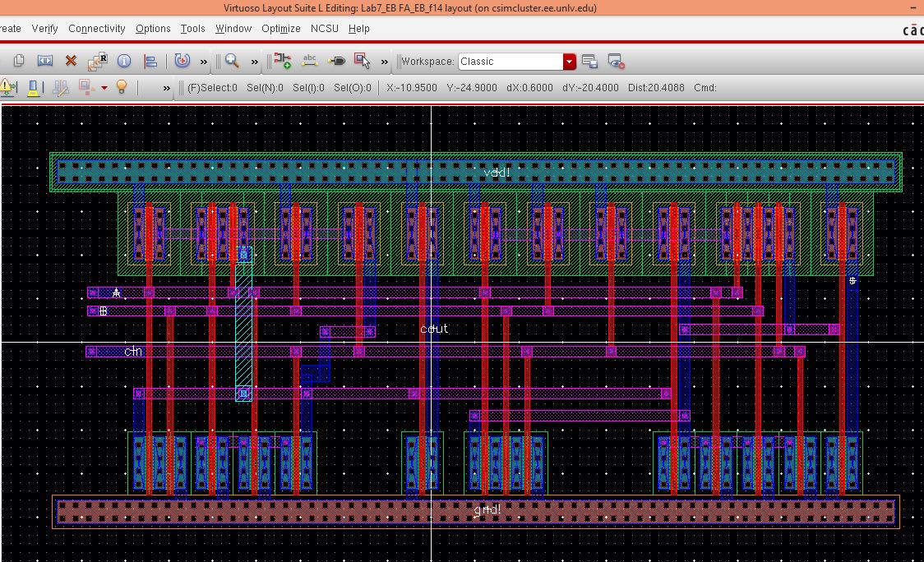
Task: Click the Save Workspace icon
Action: point(589,62)
